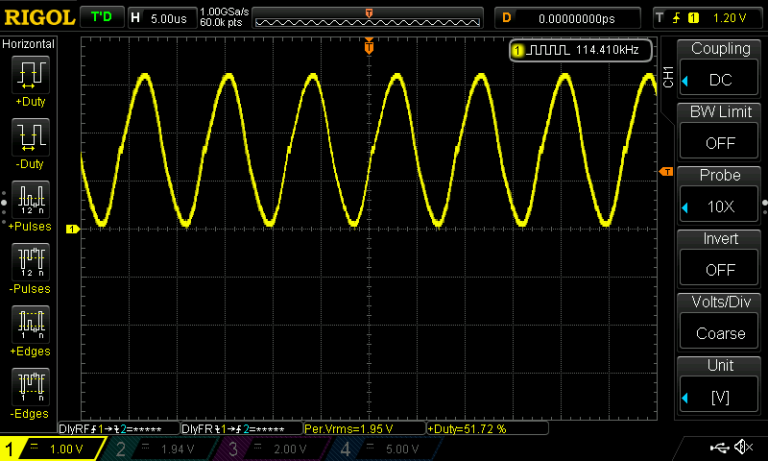Open the Probe 10X ratio selector
The width and height of the screenshot is (768, 461).
coord(719,196)
